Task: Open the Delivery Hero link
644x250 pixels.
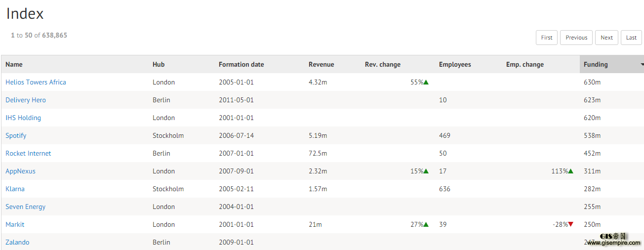Action: pos(26,100)
